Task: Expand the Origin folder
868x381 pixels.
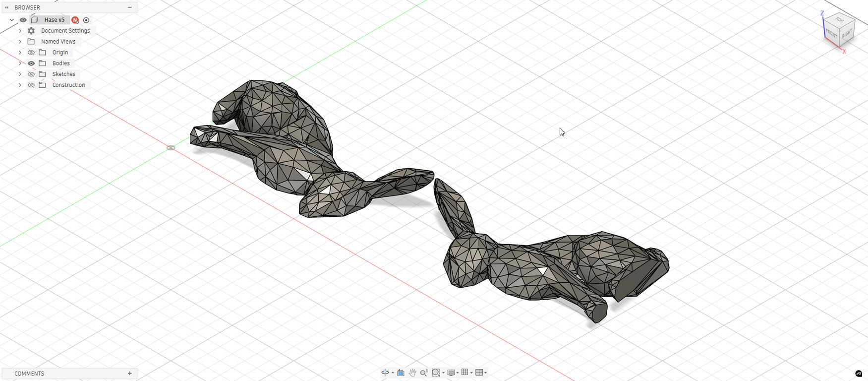Action: point(20,53)
